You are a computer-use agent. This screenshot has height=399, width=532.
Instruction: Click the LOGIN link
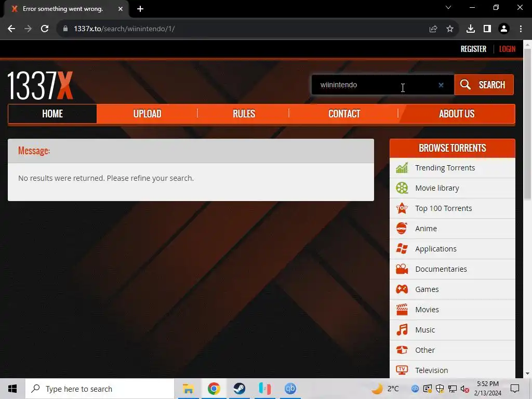(507, 49)
